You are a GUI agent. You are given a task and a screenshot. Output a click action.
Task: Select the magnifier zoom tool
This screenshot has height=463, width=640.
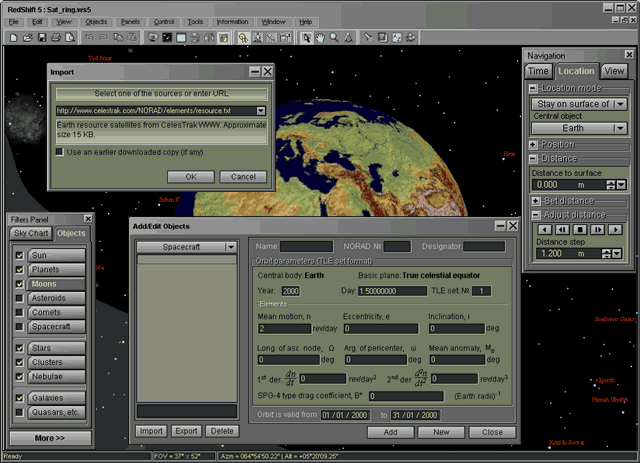tap(334, 37)
